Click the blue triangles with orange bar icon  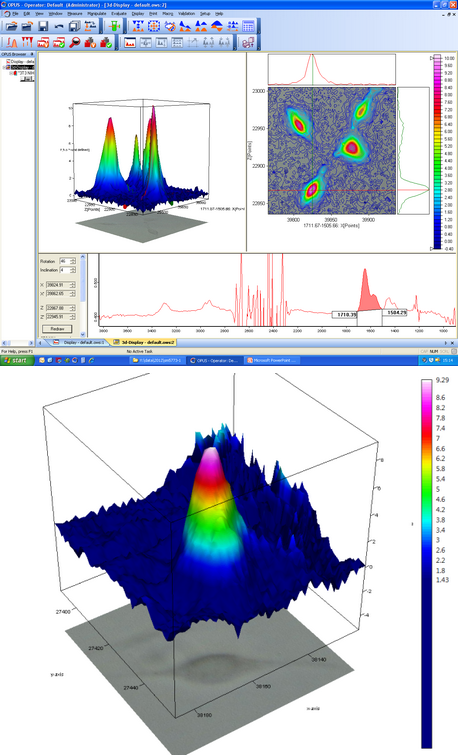[138, 26]
